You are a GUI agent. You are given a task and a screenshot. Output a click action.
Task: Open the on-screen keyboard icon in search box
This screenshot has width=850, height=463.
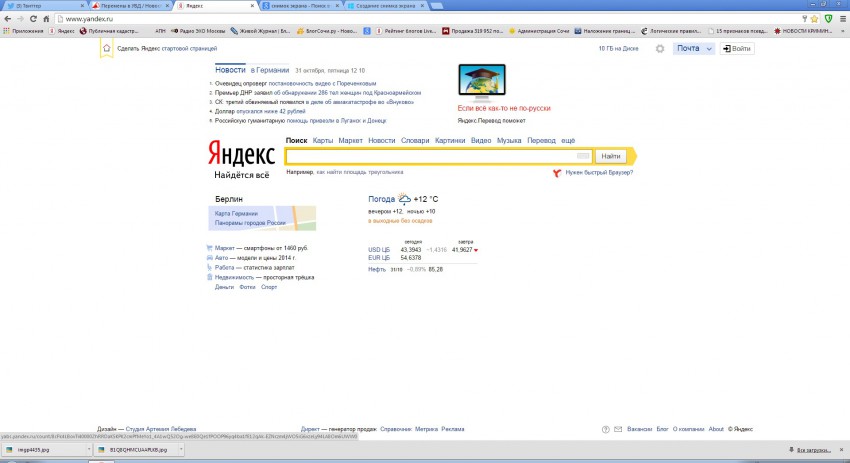tap(584, 157)
